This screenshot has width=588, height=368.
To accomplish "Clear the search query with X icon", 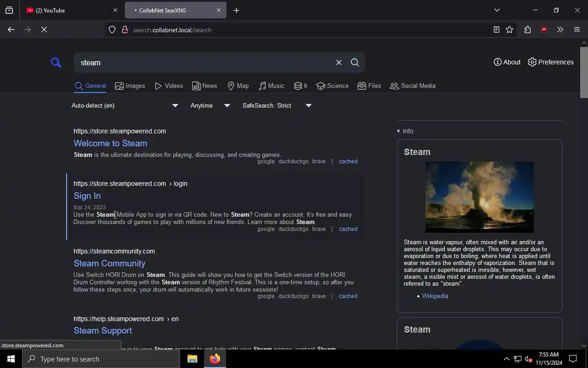I will [339, 63].
